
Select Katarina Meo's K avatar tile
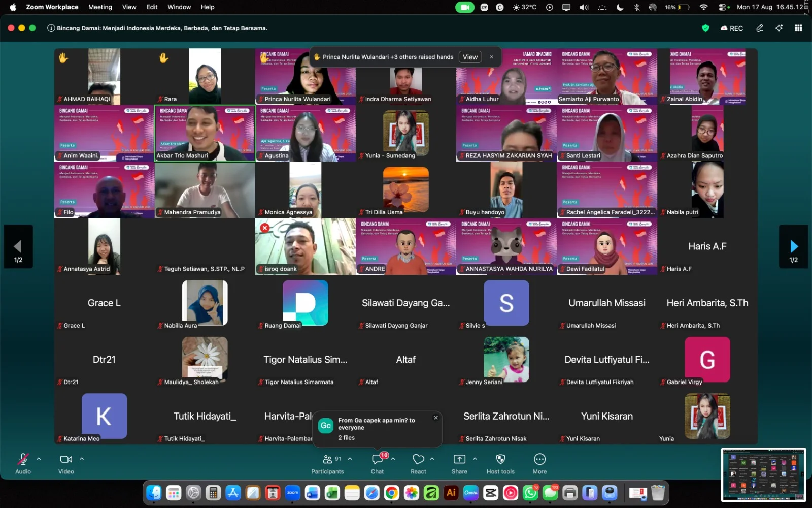point(104,416)
